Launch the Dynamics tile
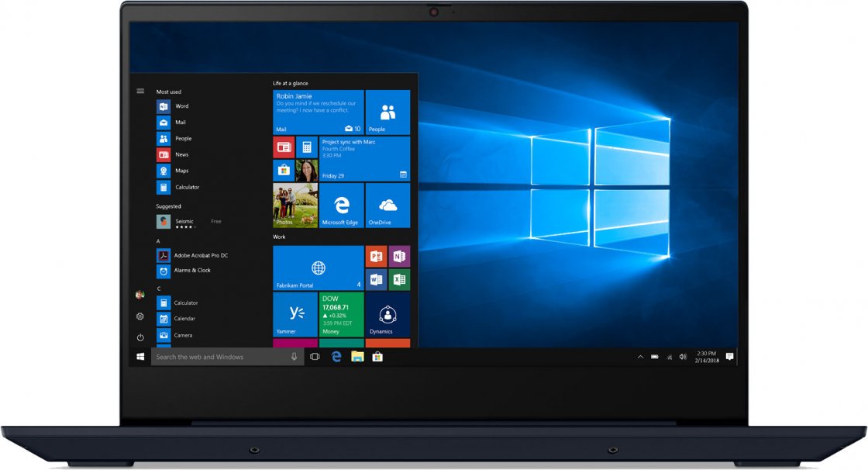The image size is (868, 470). (x=387, y=314)
